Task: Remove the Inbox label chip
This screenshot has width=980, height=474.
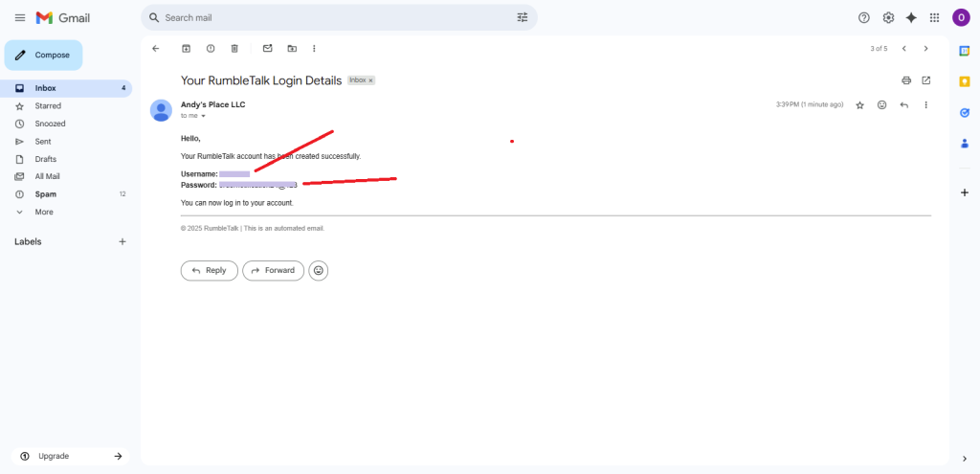Action: [x=370, y=80]
